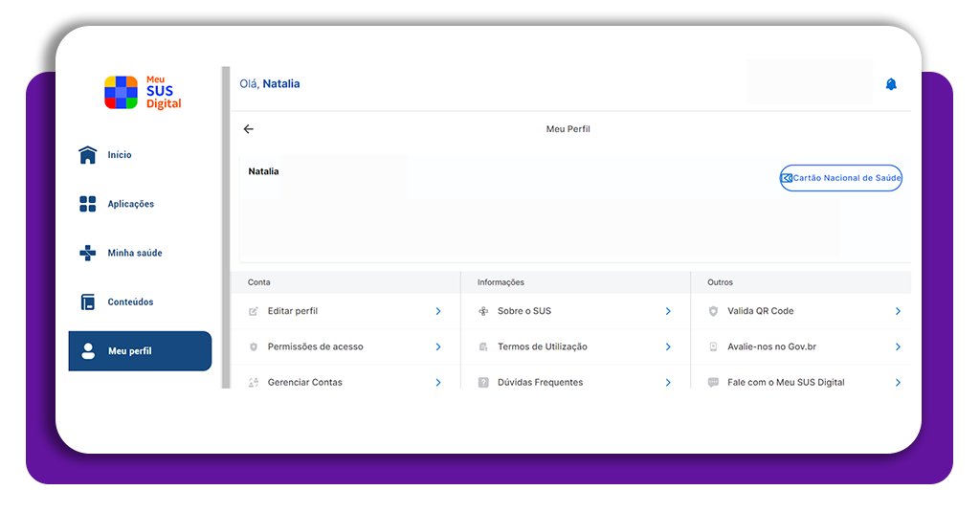This screenshot has height=513, width=980.
Task: Open Cartão Nacional de Saúde
Action: [x=840, y=178]
